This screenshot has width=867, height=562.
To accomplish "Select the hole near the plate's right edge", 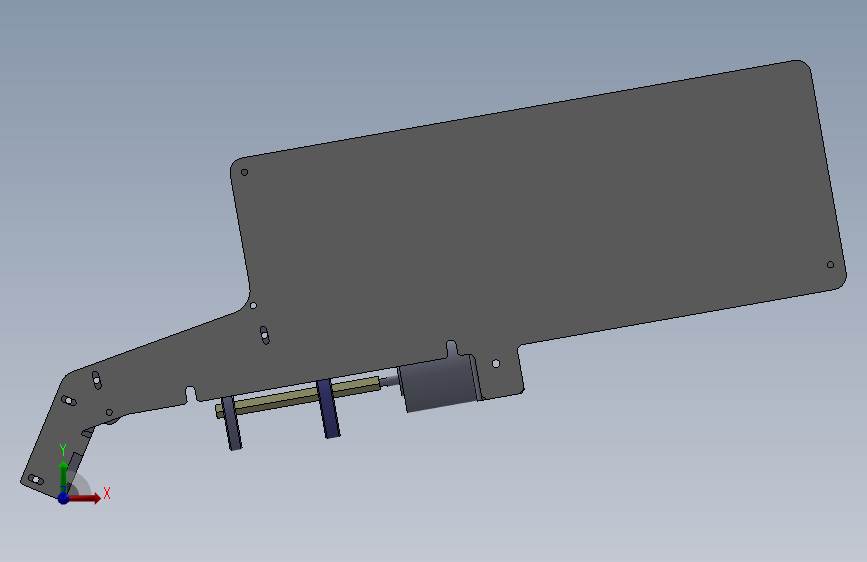I will 830,265.
